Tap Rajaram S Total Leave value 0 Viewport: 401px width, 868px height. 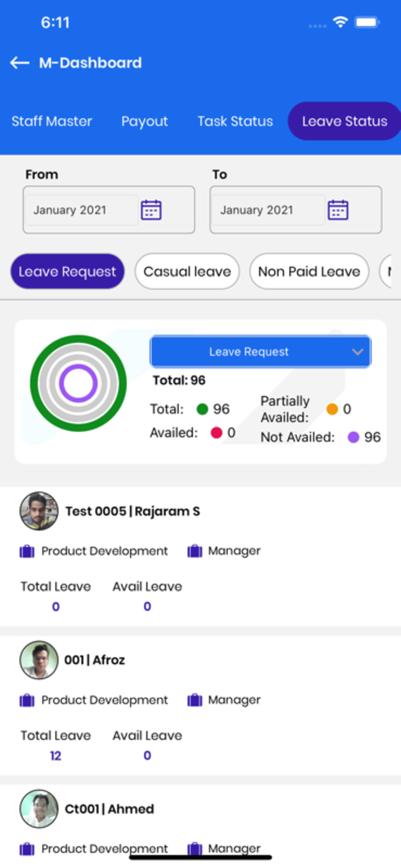click(56, 606)
